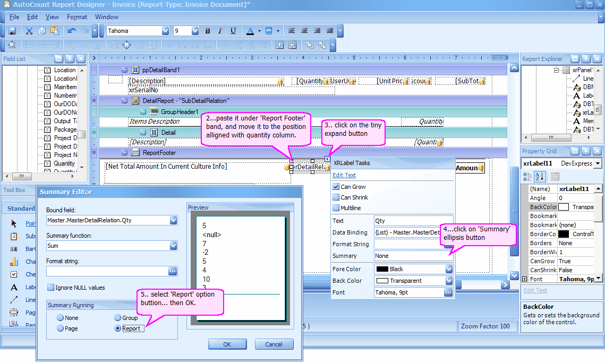
Task: Click the Edit Text link in XRLabel Tasks
Action: click(344, 175)
